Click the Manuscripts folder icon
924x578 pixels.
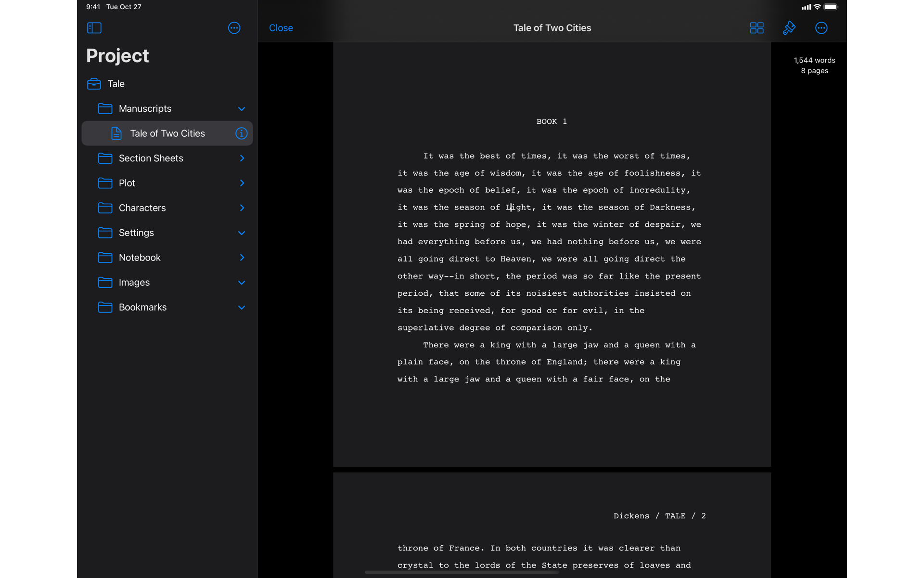point(105,109)
